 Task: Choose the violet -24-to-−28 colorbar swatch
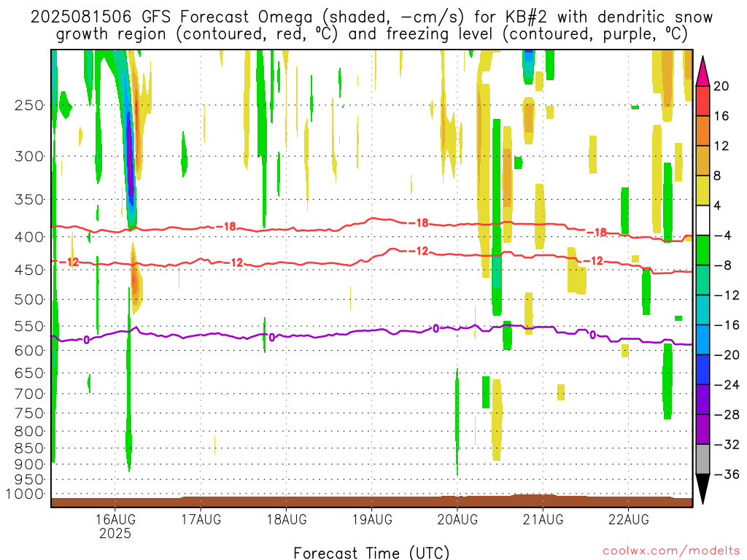click(703, 400)
